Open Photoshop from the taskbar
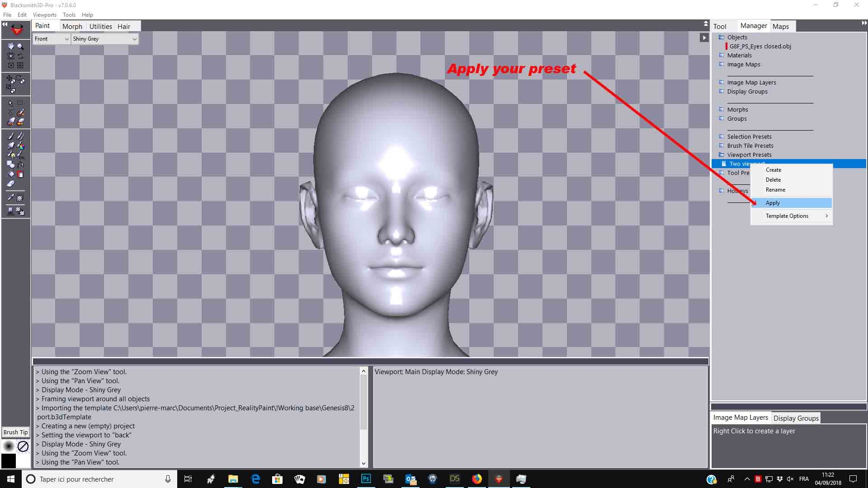 (366, 479)
